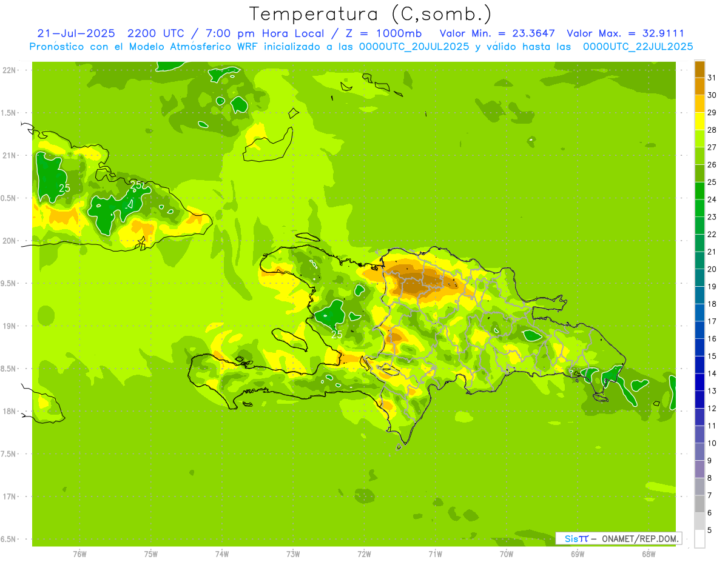Click the date "21-Jul-2025" in header

76,33
